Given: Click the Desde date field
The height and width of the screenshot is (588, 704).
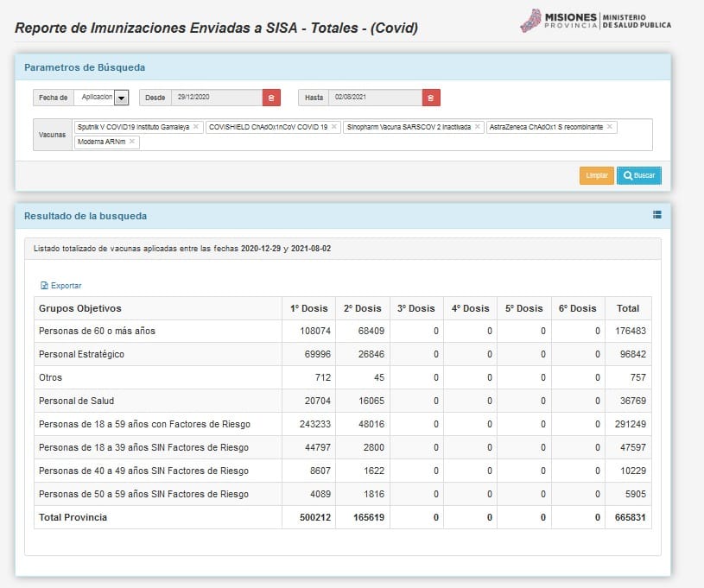Looking at the screenshot, I should coord(216,98).
